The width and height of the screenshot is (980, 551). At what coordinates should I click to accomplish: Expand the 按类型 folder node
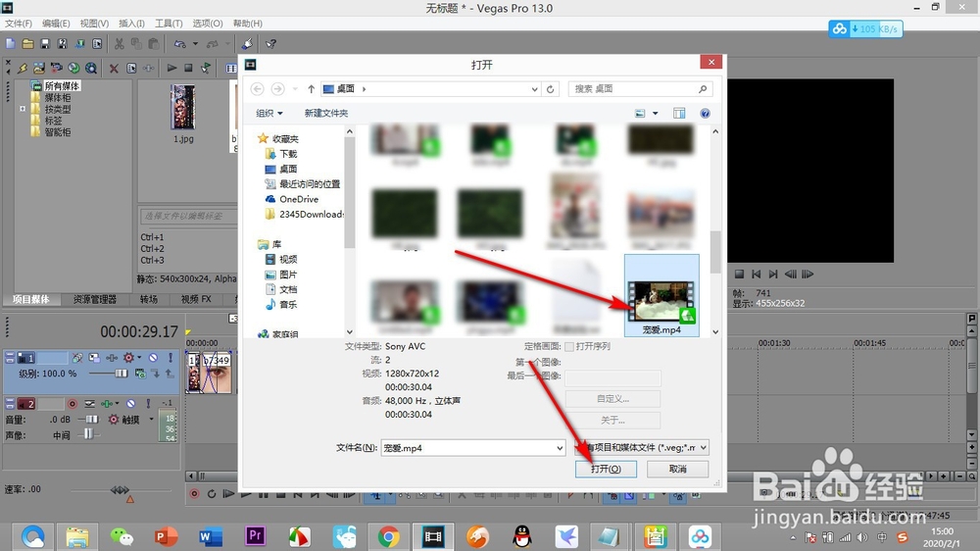[x=23, y=109]
